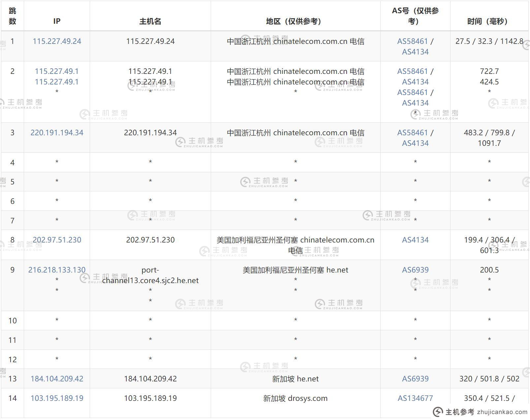530x420 pixels.
Task: Select time value 424.5 in hop 2
Action: pyautogui.click(x=489, y=82)
